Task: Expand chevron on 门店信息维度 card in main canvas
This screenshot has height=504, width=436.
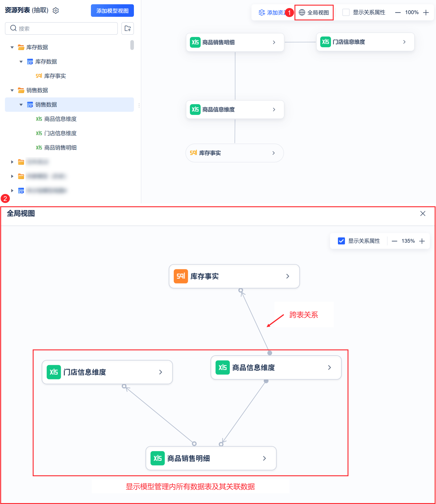Action: click(404, 42)
